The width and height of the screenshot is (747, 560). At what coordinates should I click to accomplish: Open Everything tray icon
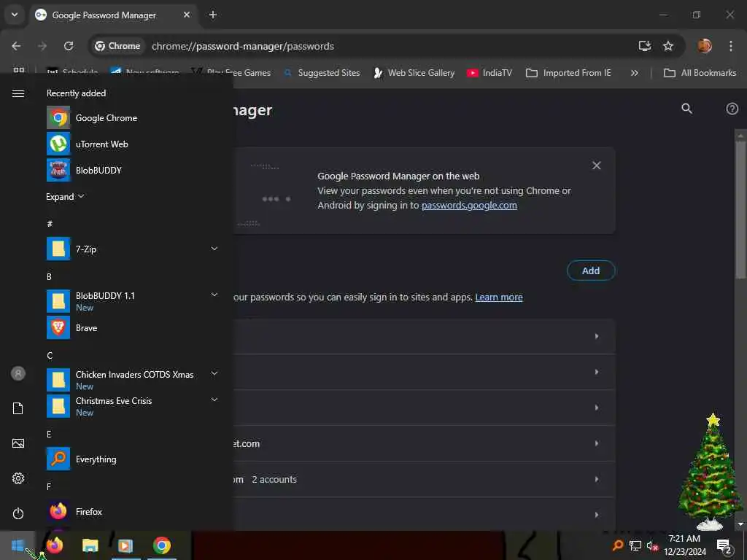(x=618, y=545)
